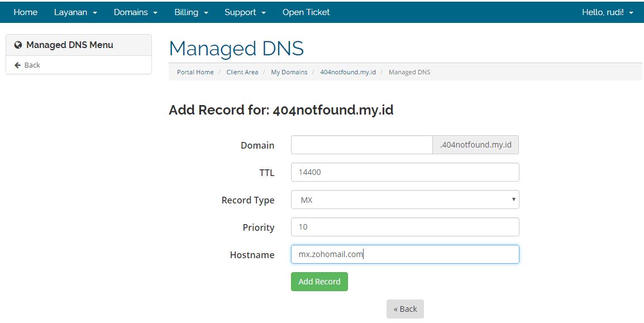Expand the Hello, rudi! account dropdown
The width and height of the screenshot is (644, 323).
click(x=608, y=12)
